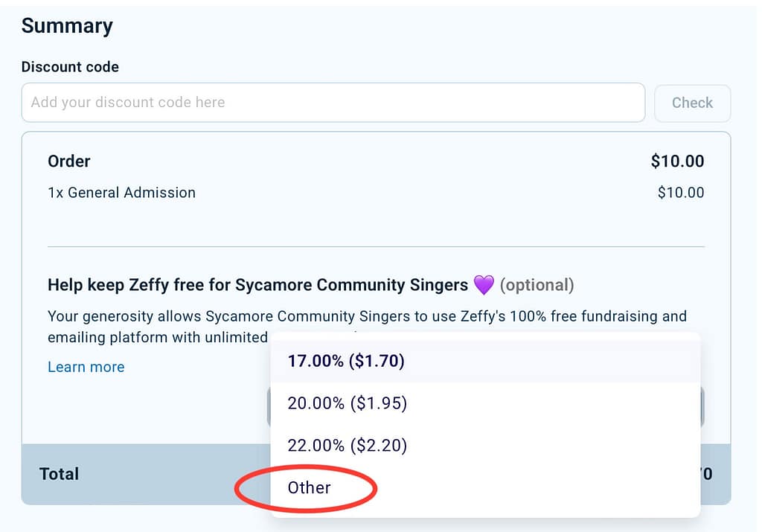Select the 17.00% ($1.70) option

[x=346, y=361]
